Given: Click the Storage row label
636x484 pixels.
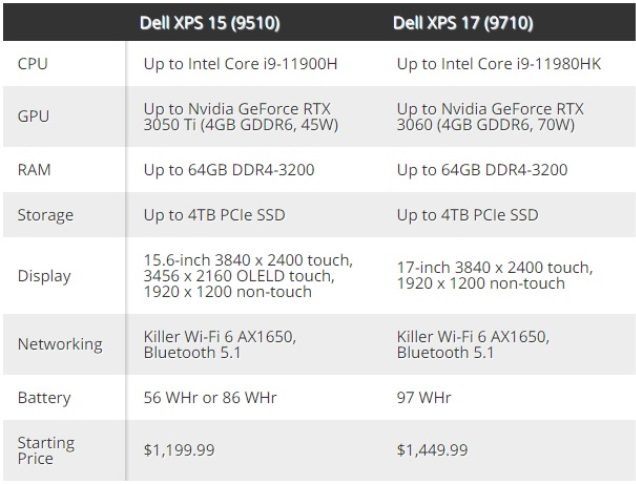Looking at the screenshot, I should coord(45,215).
